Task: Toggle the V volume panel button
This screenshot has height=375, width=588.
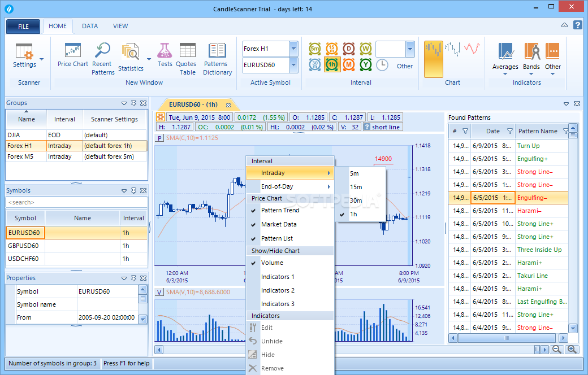Action: (160, 292)
